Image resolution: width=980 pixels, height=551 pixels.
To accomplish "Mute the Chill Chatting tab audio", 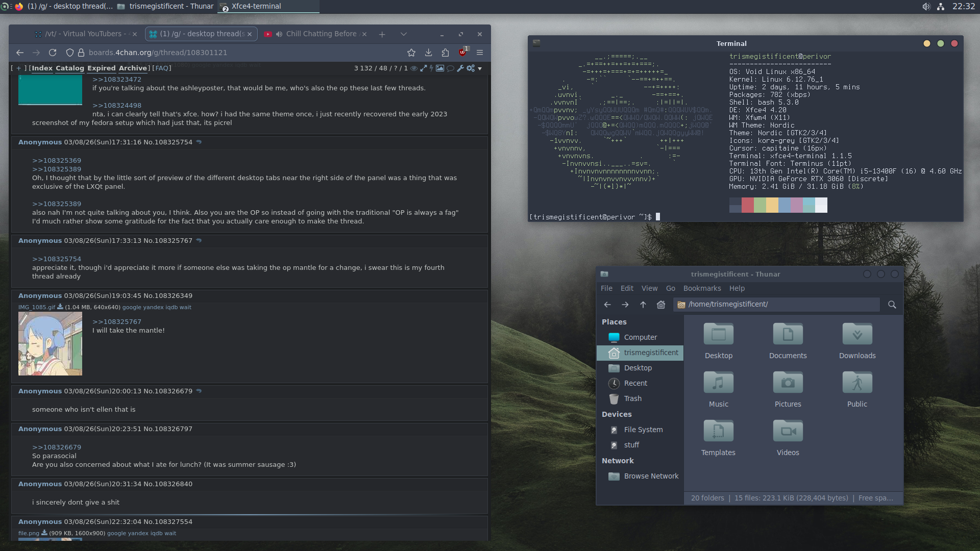I will pos(279,34).
